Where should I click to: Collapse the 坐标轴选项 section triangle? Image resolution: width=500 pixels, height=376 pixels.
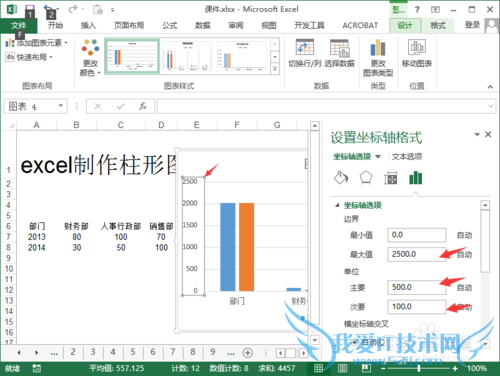click(x=337, y=205)
